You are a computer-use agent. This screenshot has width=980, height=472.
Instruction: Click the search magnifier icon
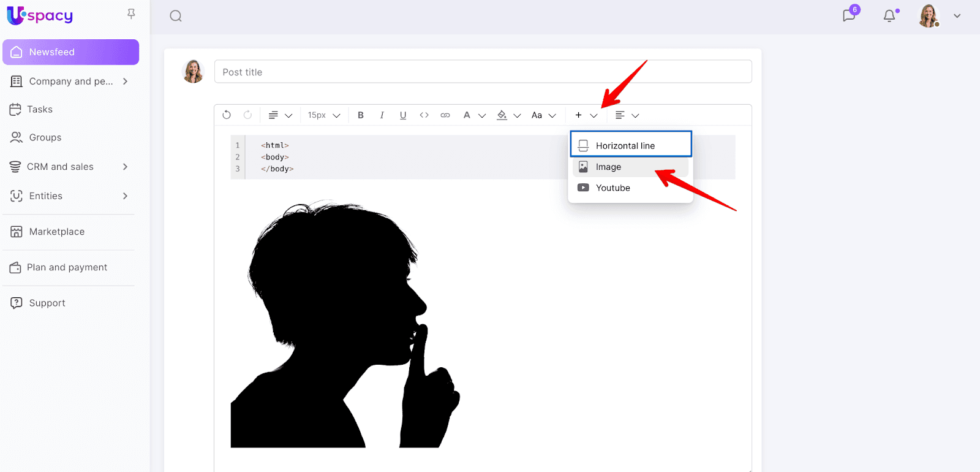(176, 16)
